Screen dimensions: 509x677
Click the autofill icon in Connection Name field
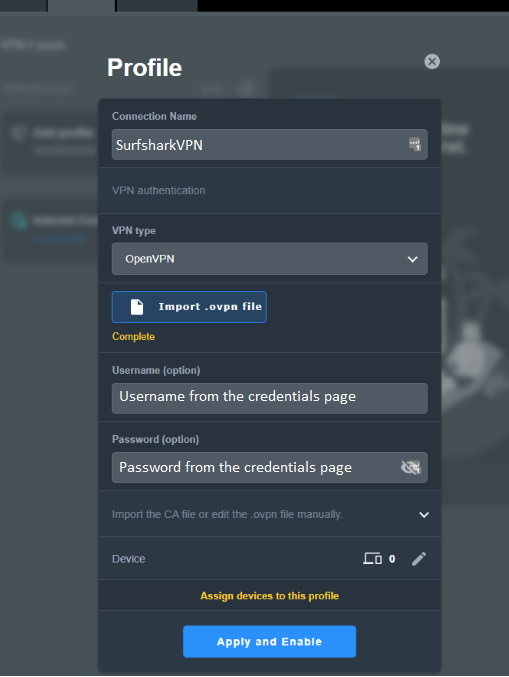point(415,144)
